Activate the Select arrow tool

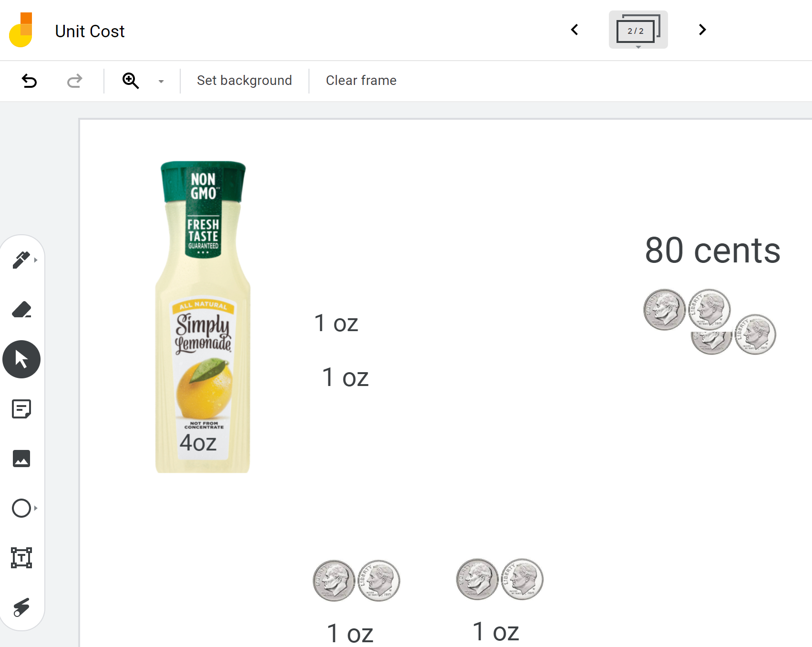21,359
